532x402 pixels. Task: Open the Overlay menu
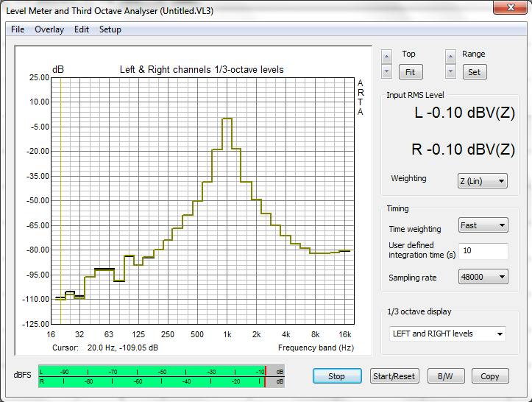(49, 29)
